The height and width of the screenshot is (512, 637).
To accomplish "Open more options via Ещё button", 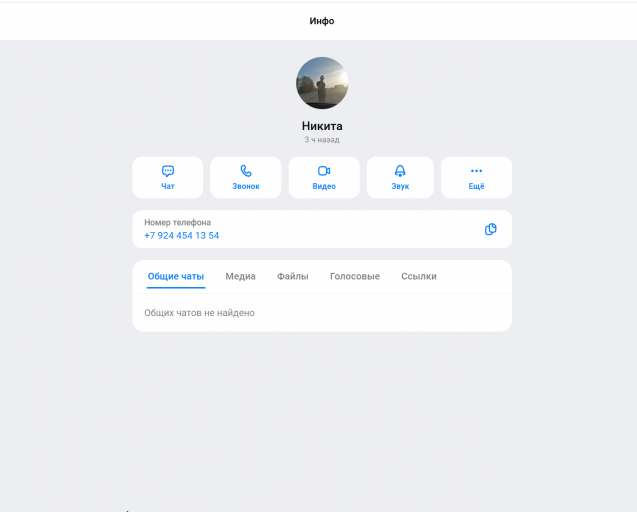I will click(476, 178).
